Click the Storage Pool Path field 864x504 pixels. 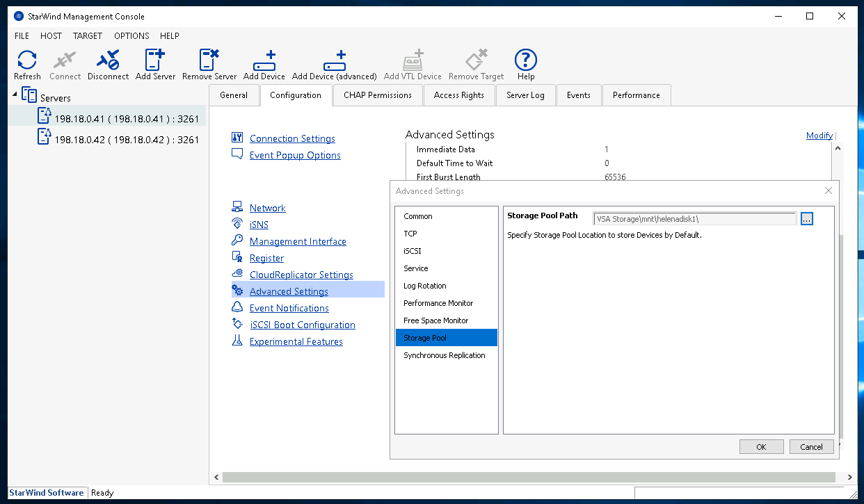(x=694, y=219)
